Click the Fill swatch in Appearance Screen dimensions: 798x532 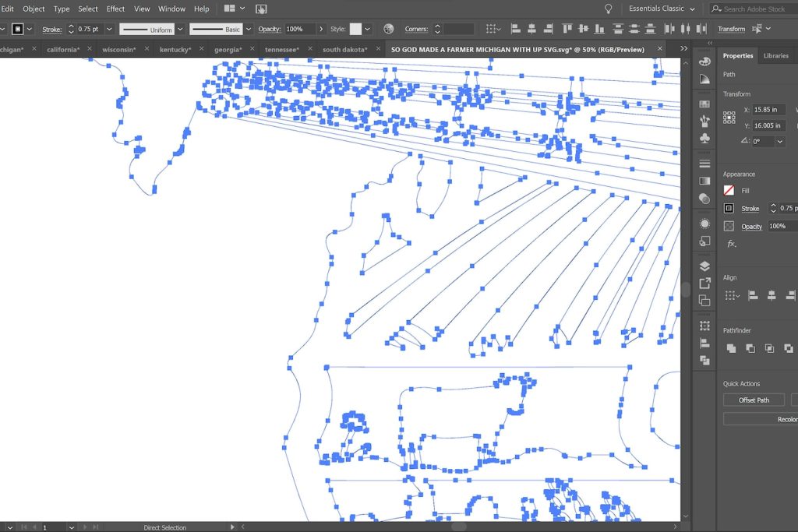click(x=729, y=190)
